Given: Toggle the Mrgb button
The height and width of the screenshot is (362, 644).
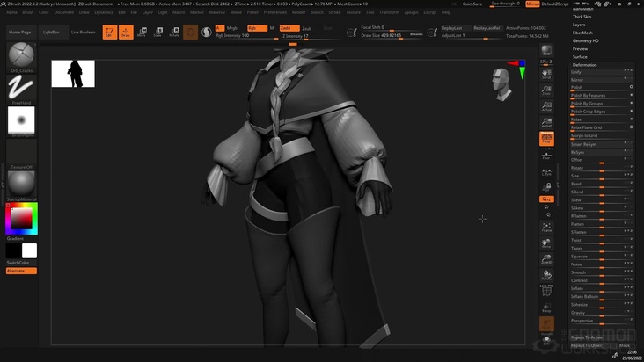Looking at the screenshot, I should point(232,28).
